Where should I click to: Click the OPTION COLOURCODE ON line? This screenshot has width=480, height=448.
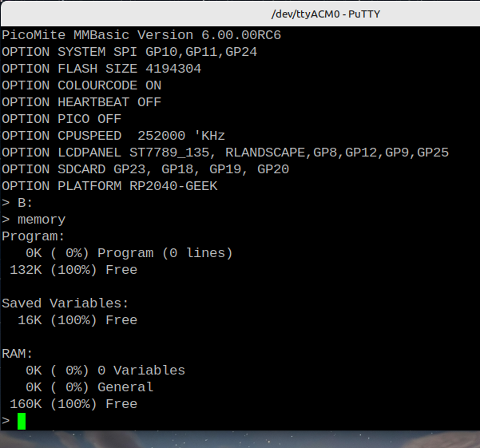pos(81,85)
